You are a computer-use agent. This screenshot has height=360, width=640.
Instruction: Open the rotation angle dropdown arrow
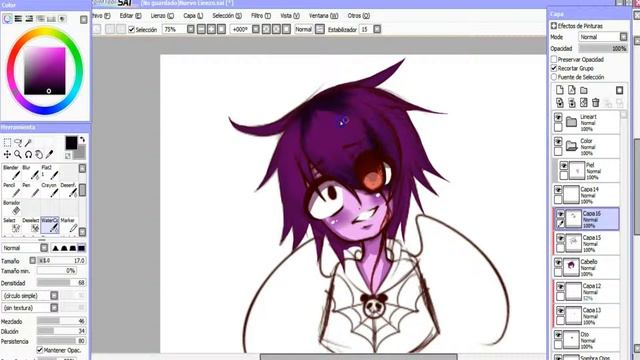[x=256, y=29]
